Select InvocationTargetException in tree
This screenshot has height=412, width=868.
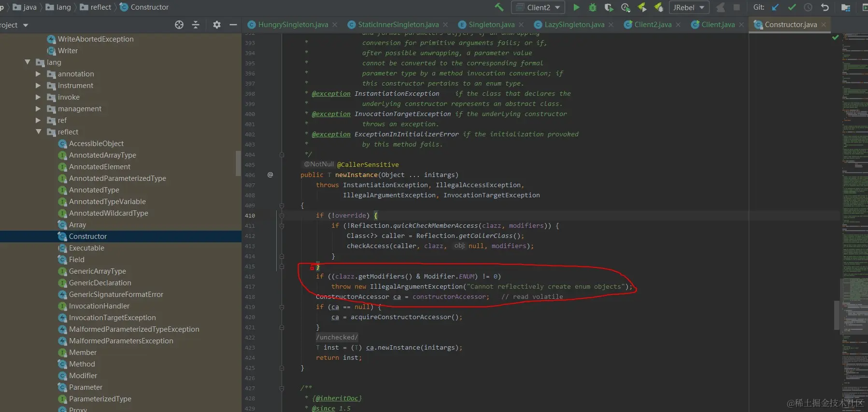(112, 317)
